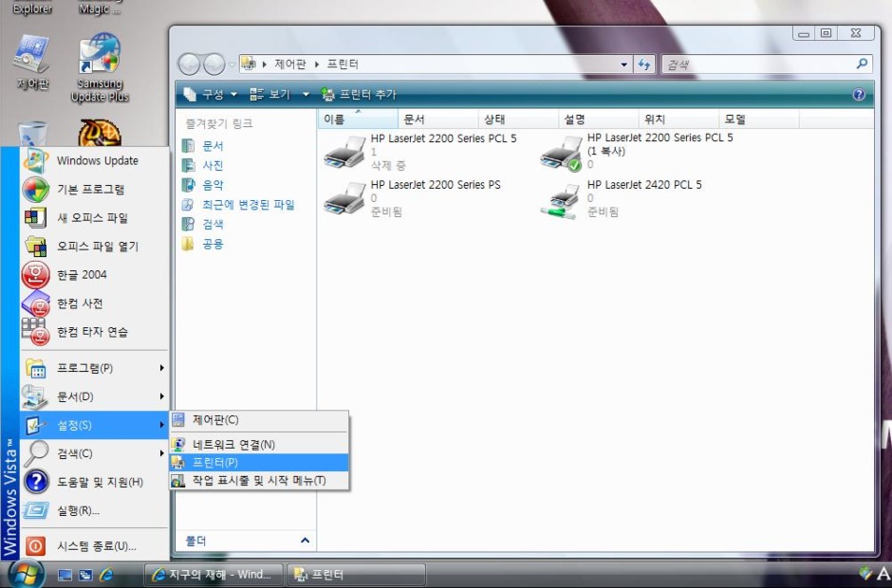
Task: Sort by the 문서 column header
Action: 438,119
